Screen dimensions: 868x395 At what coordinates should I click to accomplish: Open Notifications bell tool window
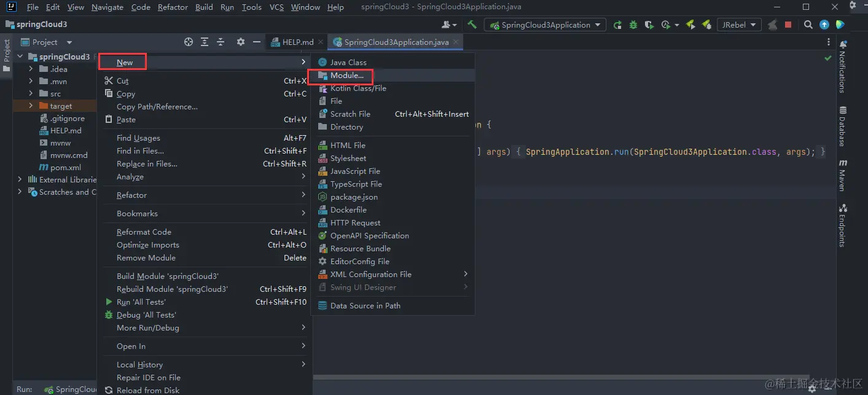[x=843, y=68]
